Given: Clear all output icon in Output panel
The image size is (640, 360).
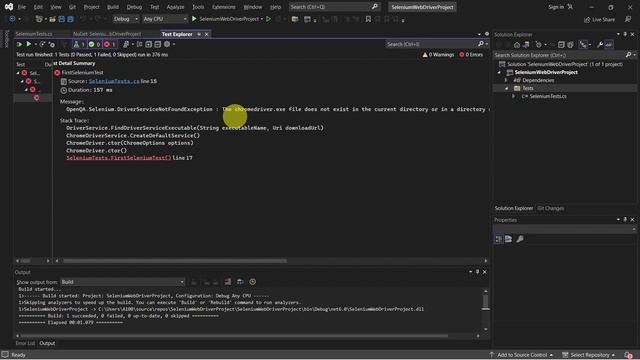Looking at the screenshot, I should coord(228,282).
